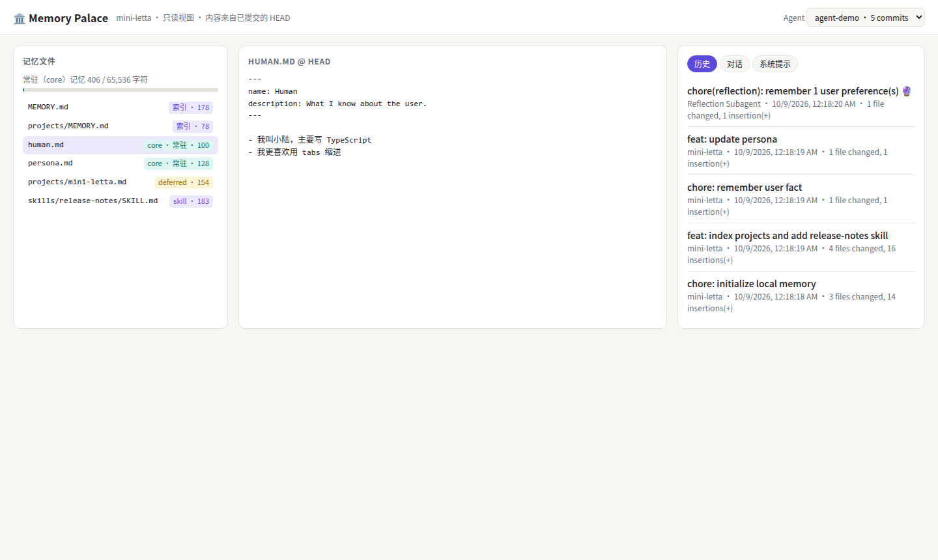Click the 记忆文件 panel heading
The image size is (938, 560).
pyautogui.click(x=39, y=61)
